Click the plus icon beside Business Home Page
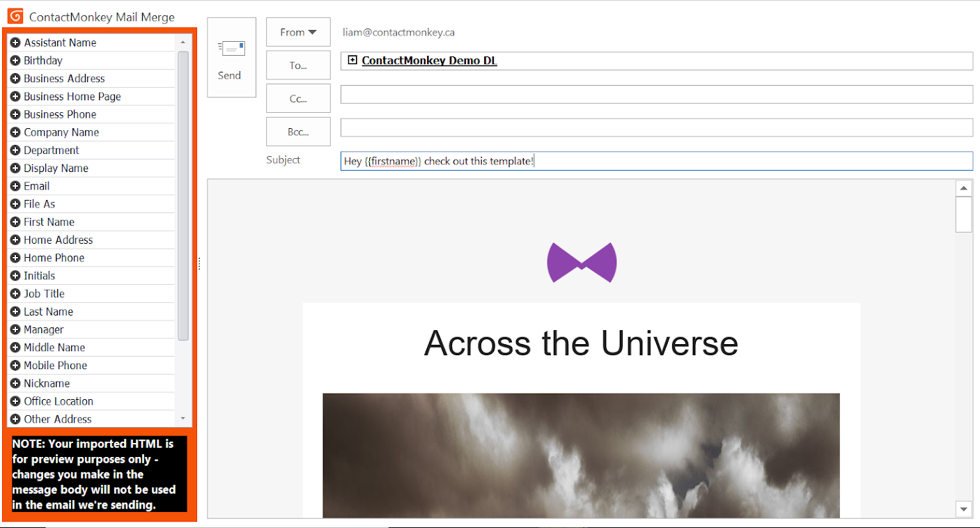 click(15, 97)
